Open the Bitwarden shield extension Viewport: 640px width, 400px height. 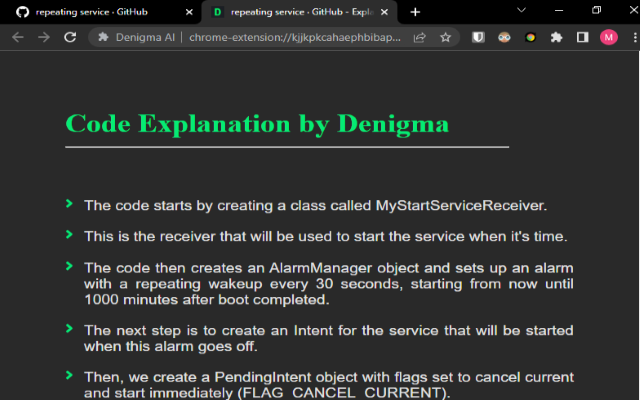click(478, 38)
